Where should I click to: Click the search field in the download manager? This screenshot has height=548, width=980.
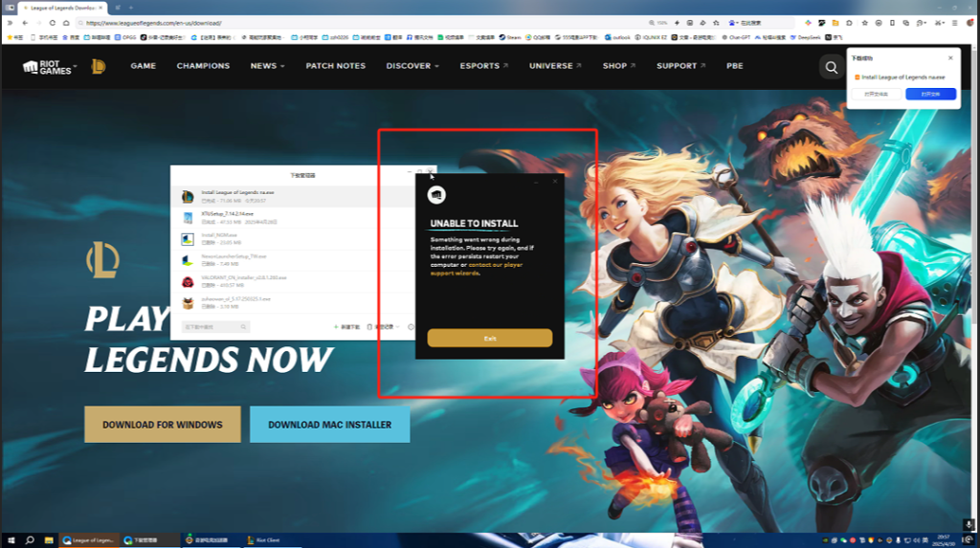215,327
